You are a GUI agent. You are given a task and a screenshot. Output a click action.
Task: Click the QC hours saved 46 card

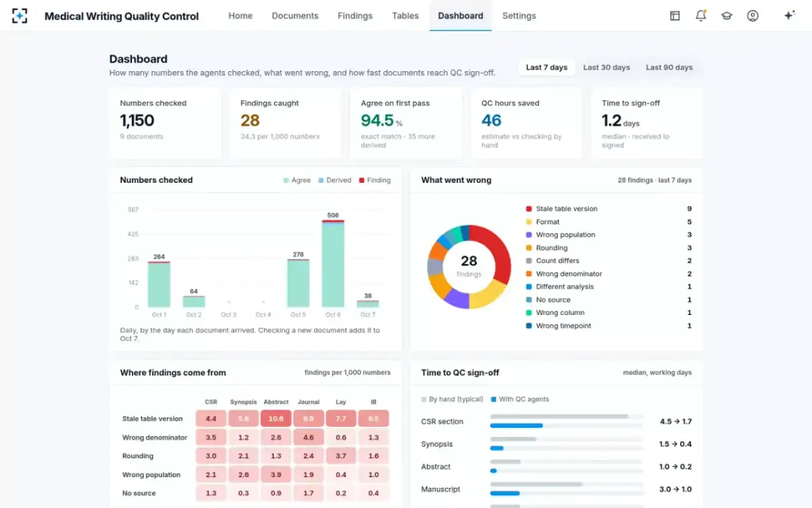point(526,123)
